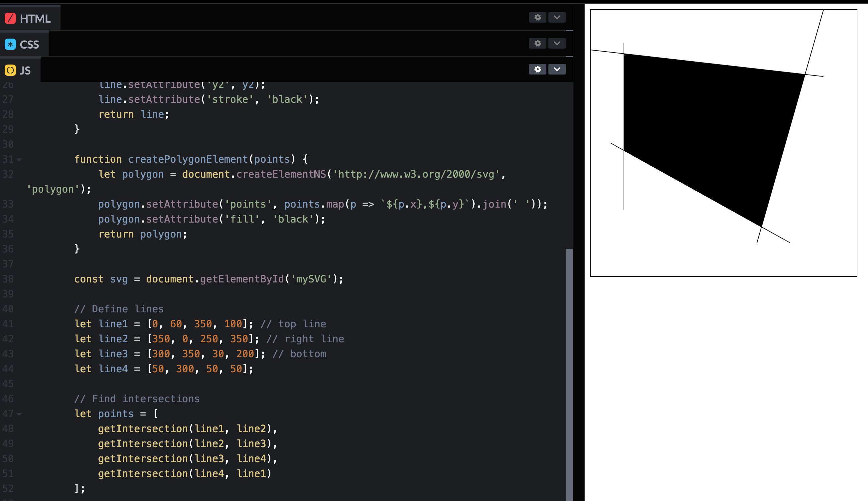Open the HTML editor tab
The image size is (868, 501).
click(x=30, y=18)
